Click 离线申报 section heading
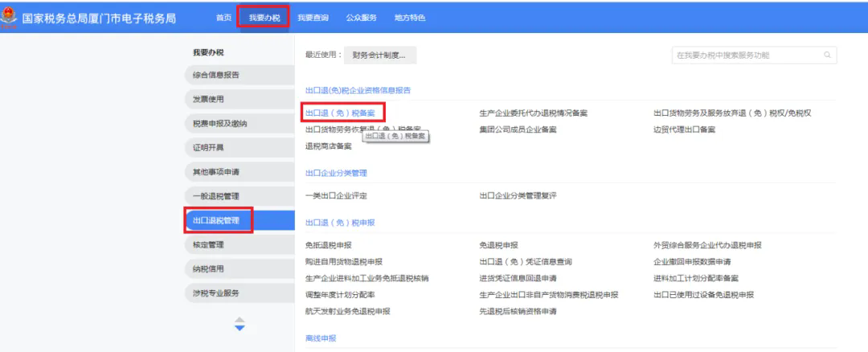Screen dimensions: 868x352 pos(321,338)
